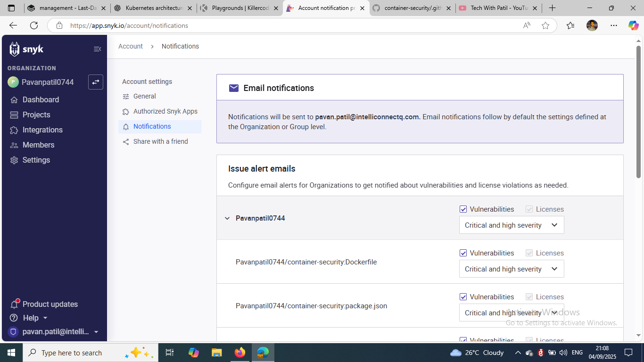644x362 pixels.
Task: Add page to favorites star icon
Action: 545,25
